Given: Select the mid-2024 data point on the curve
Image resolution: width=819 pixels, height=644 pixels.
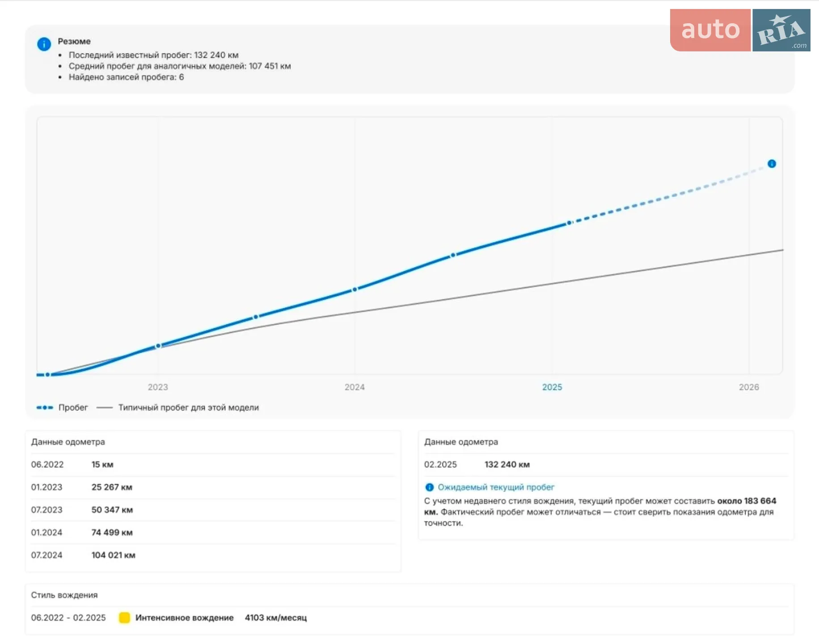Looking at the screenshot, I should tap(453, 255).
